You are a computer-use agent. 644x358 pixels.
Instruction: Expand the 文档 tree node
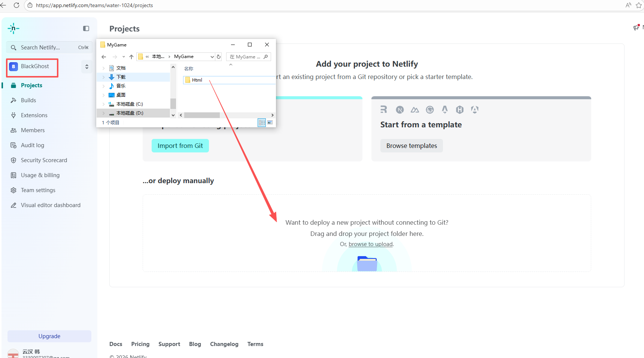click(104, 68)
